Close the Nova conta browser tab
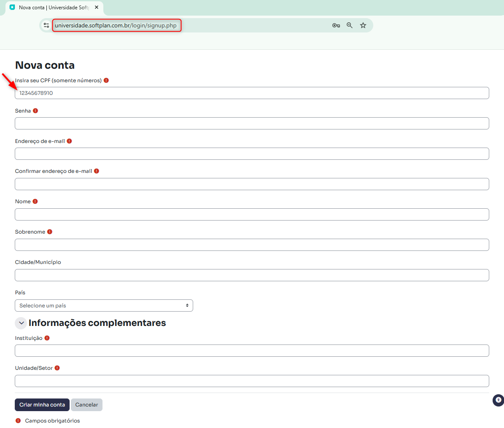504x428 pixels. click(x=97, y=8)
